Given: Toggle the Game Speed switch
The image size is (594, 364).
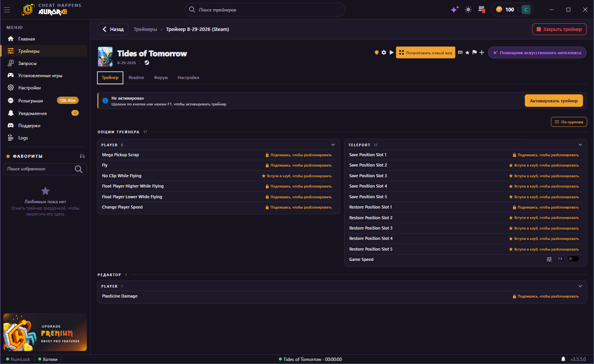Looking at the screenshot, I should (573, 259).
